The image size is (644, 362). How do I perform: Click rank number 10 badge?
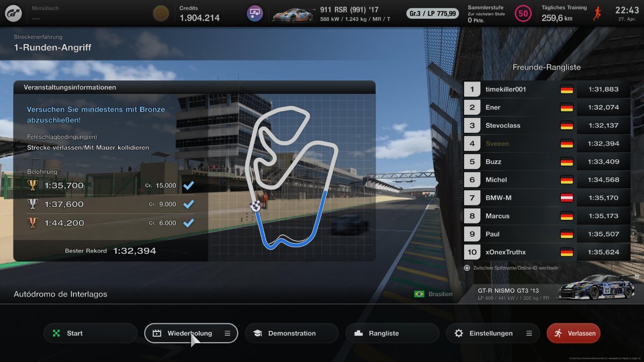(x=472, y=252)
